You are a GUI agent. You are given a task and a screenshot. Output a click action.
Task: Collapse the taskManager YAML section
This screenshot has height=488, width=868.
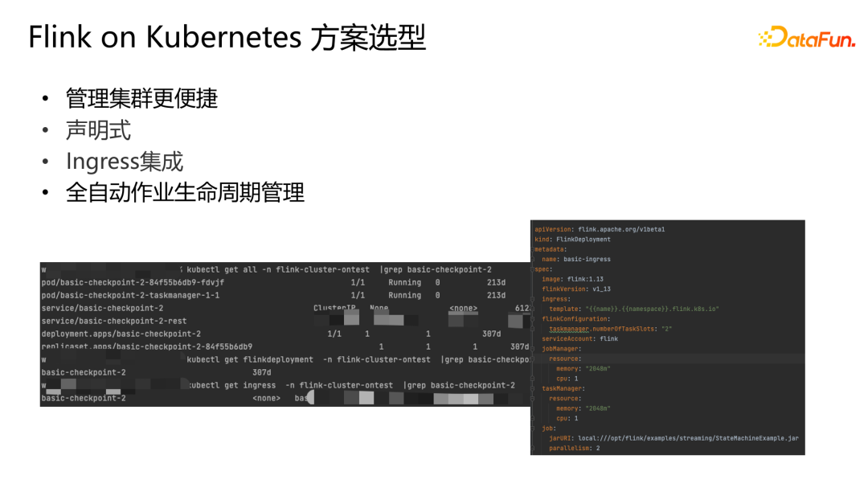[x=534, y=388]
